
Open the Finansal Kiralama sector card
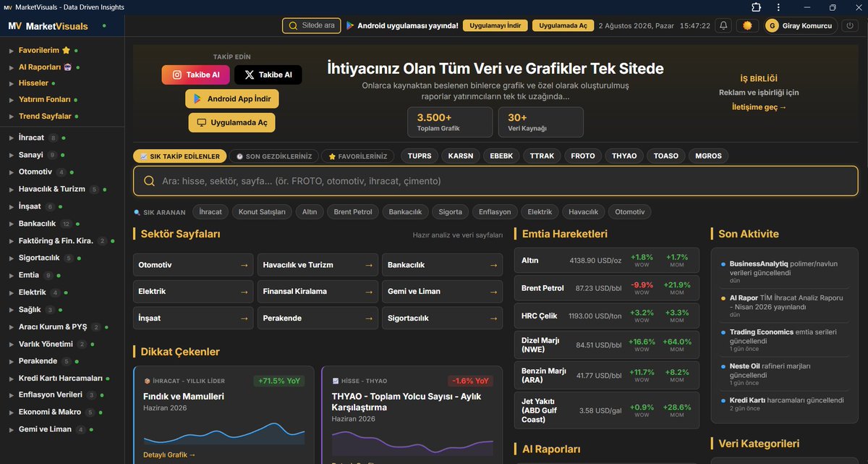(318, 291)
